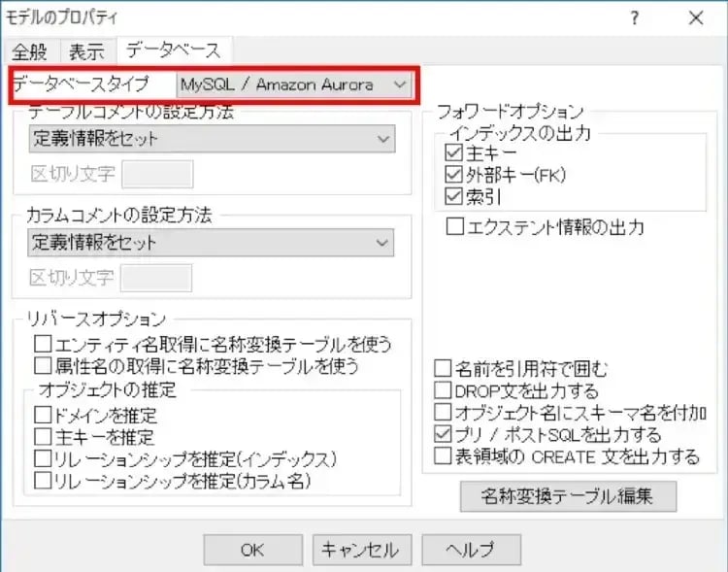Click the テーブルコメント 区切り文字 input field

point(157,175)
